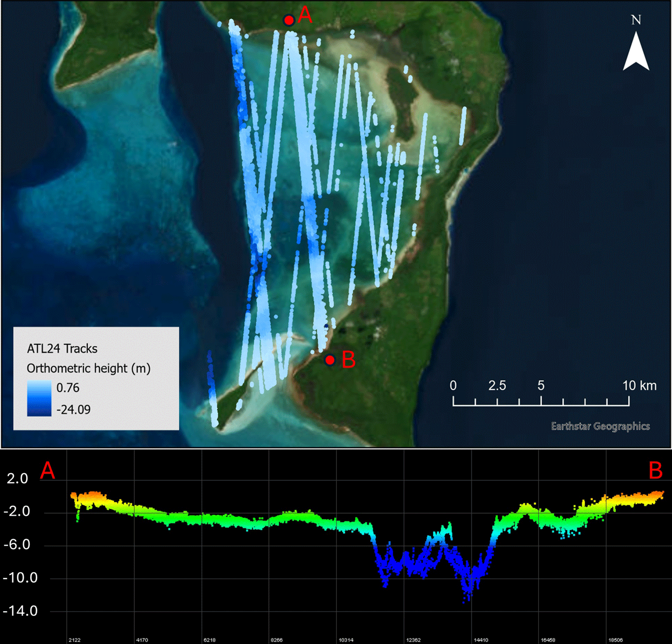The width and height of the screenshot is (672, 644).
Task: Click the red point B marker on map
Action: (330, 360)
